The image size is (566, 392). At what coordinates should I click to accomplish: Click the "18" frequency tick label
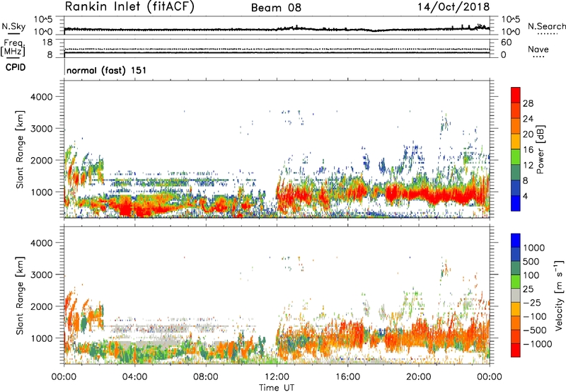tap(47, 42)
